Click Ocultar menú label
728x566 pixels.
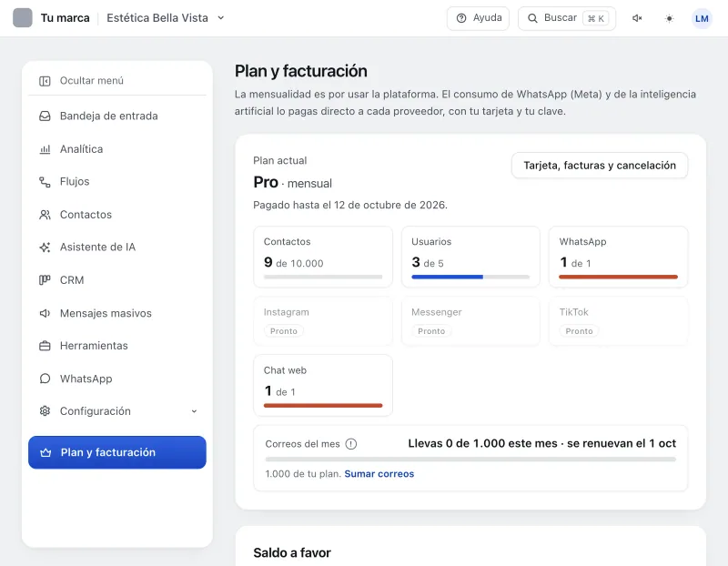pyautogui.click(x=92, y=81)
